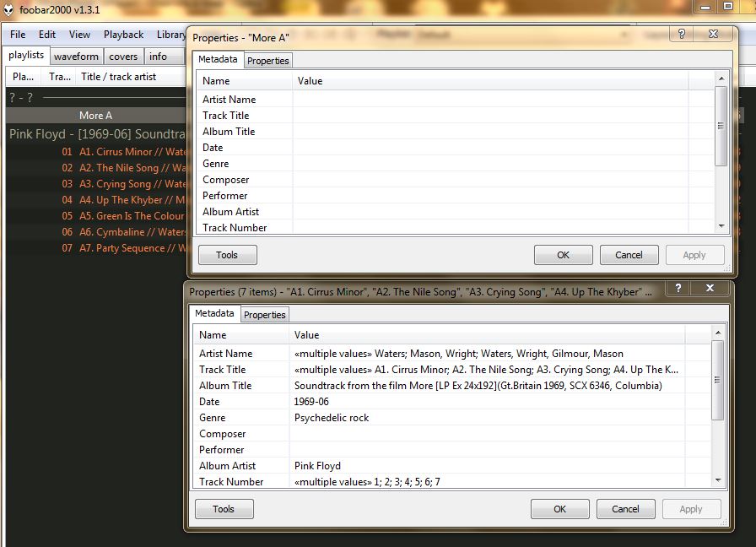Select Metadata tab in "More A" Properties dialog
Screen dimensions: 756x547
pyautogui.click(x=218, y=59)
